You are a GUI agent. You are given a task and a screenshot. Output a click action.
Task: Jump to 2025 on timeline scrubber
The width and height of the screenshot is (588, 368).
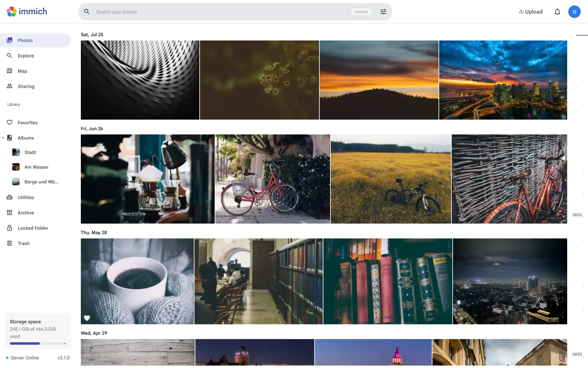click(577, 354)
